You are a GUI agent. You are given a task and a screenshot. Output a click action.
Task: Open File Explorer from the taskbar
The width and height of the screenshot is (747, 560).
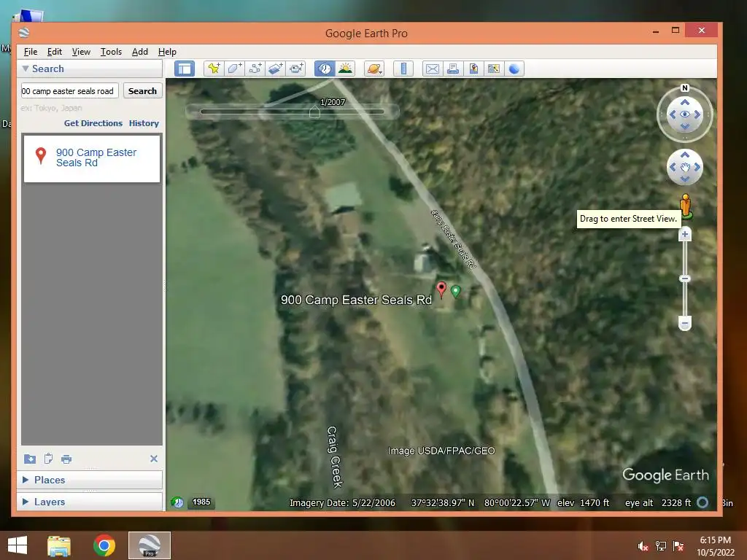tap(59, 545)
